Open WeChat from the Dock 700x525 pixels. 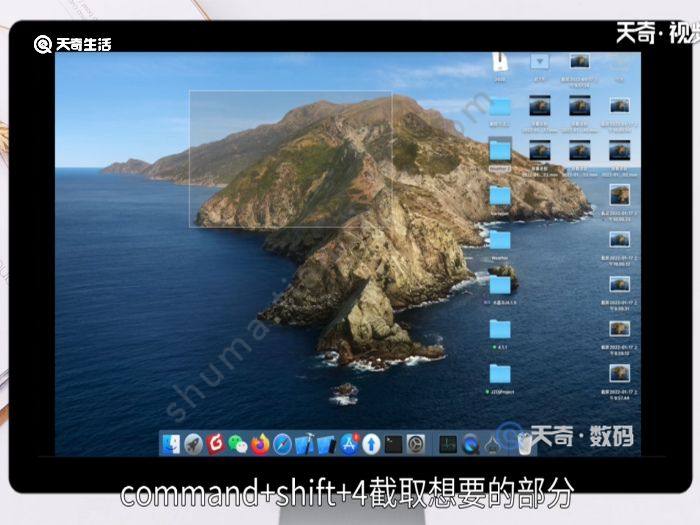click(x=238, y=444)
